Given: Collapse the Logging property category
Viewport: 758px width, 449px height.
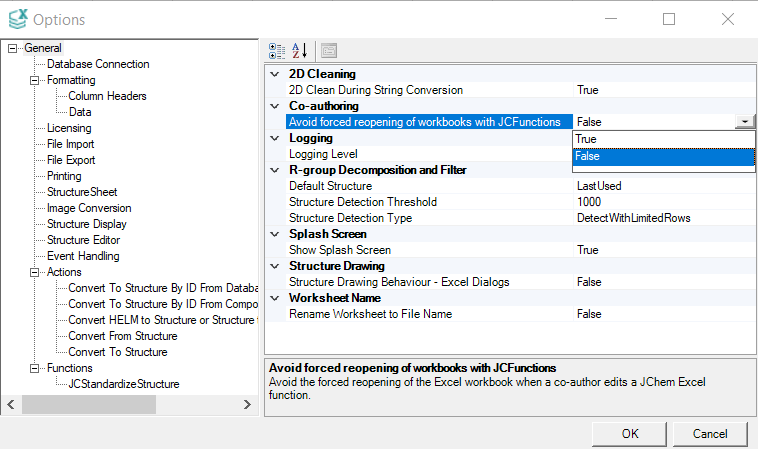Looking at the screenshot, I should pyautogui.click(x=276, y=138).
